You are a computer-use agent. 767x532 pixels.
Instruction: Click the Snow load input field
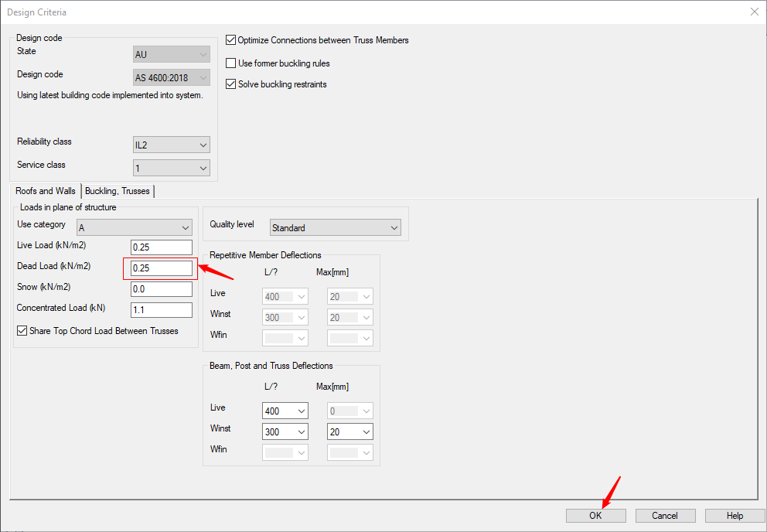click(x=161, y=289)
